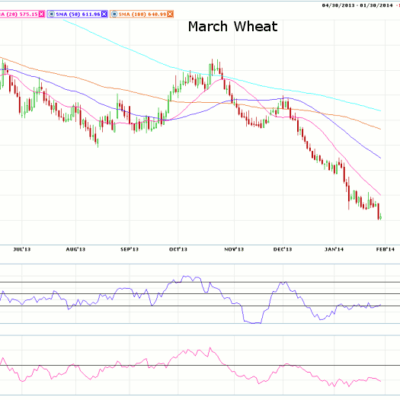Click the SMA (50) legend label
400x400 pixels.
[x=78, y=14]
